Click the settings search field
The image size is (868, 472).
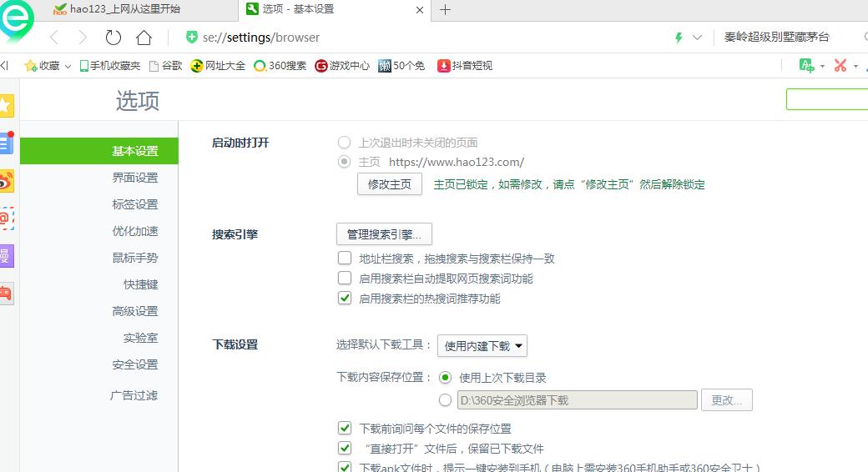[x=827, y=99]
